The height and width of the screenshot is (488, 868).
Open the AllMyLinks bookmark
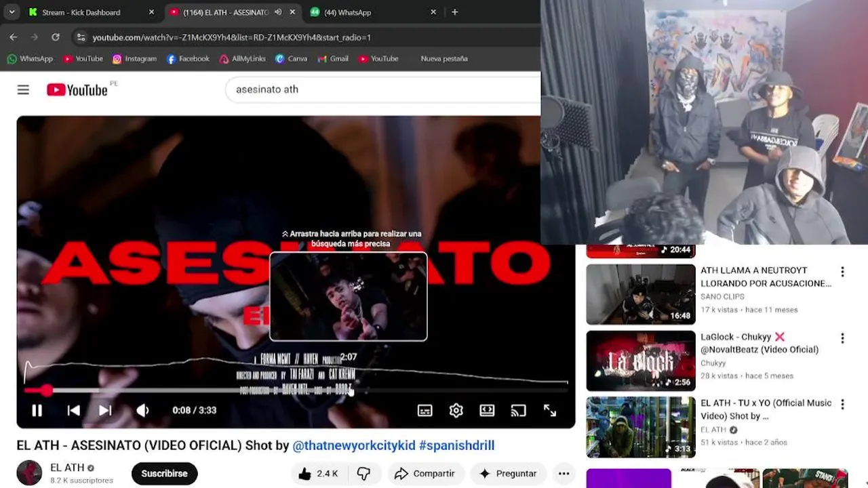pyautogui.click(x=242, y=59)
